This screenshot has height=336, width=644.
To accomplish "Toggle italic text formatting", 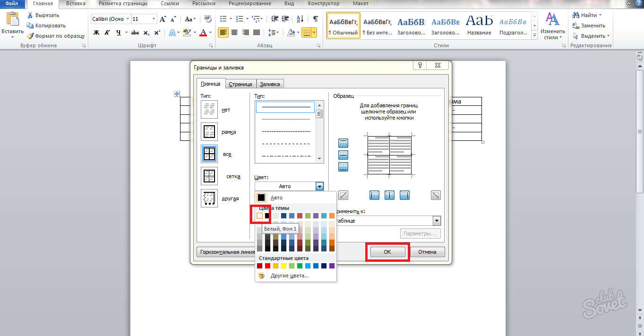I will (x=107, y=33).
